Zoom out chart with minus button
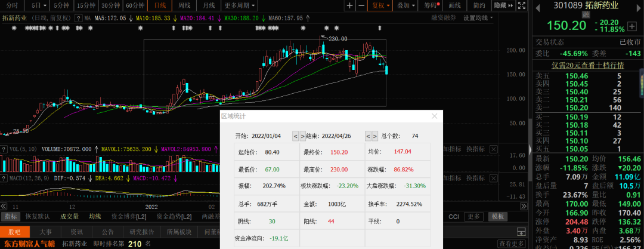 [361, 6]
